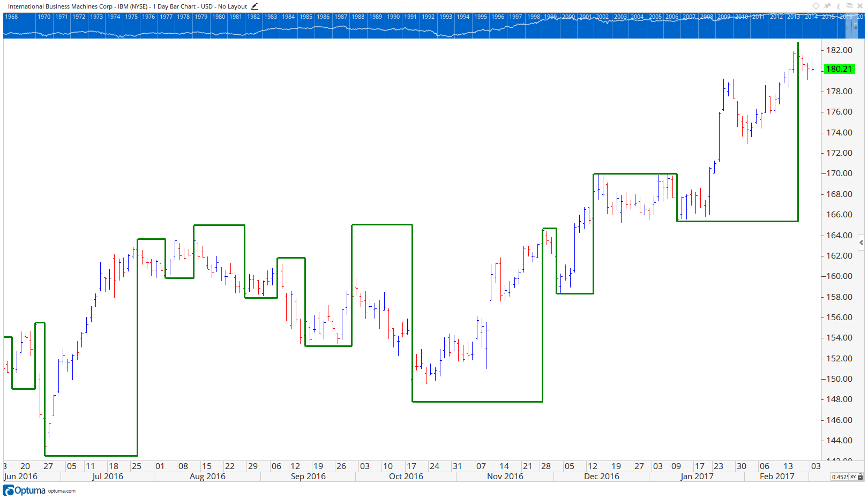
Task: Click Aug 2016 on the date axis
Action: (207, 477)
